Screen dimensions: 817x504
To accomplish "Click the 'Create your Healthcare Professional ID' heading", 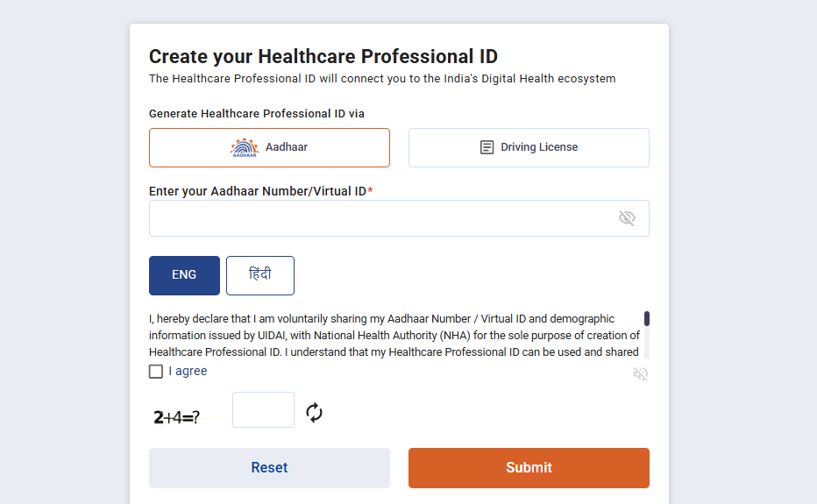I will [323, 56].
